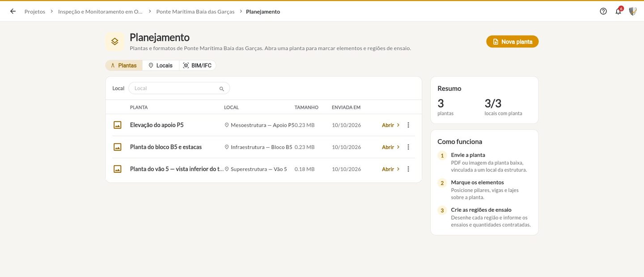The height and width of the screenshot is (277, 644).
Task: Click location pin icon in Mesoestrutura row
Action: (227, 125)
